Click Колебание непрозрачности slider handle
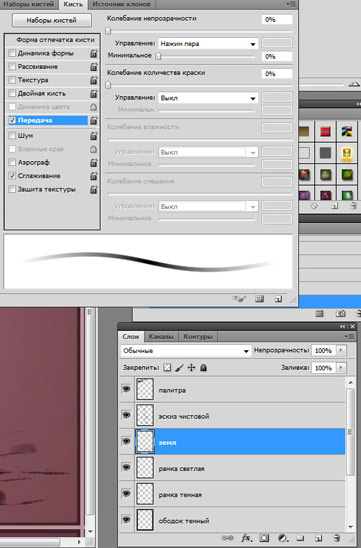This screenshot has width=361, height=548. (x=108, y=31)
